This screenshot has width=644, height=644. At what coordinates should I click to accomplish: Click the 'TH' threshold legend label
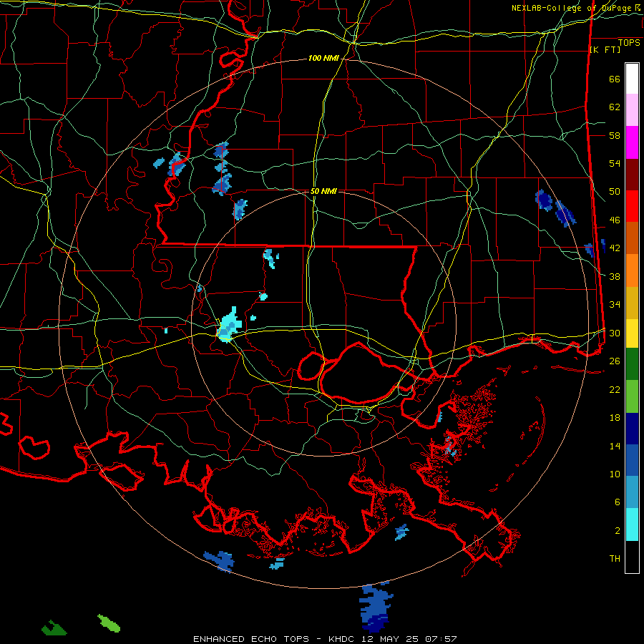pyautogui.click(x=615, y=559)
